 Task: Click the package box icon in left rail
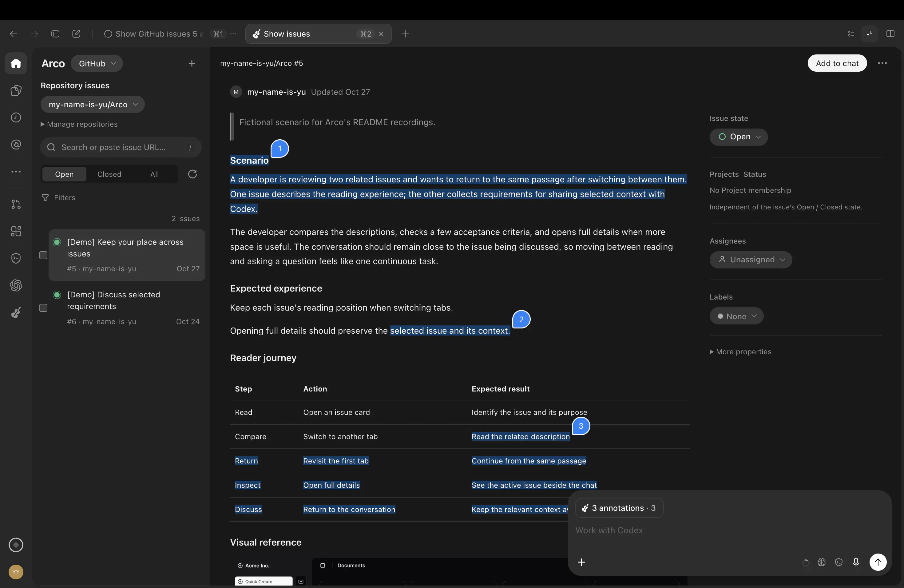(16, 90)
